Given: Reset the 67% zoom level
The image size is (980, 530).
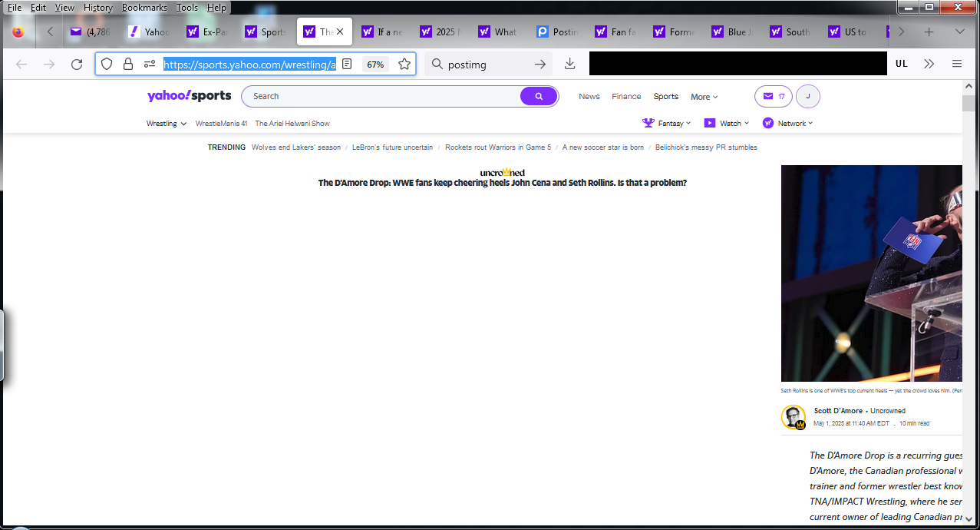Looking at the screenshot, I should click(x=375, y=65).
